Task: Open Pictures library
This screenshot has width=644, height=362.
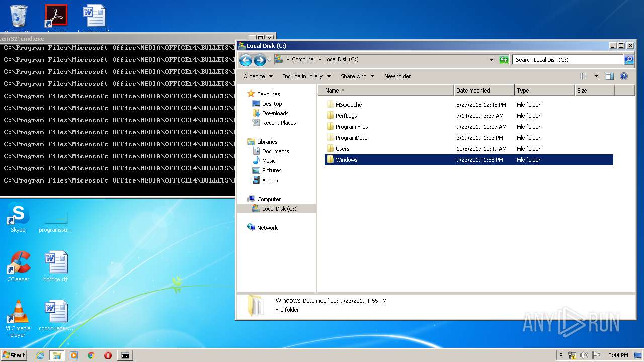Action: pyautogui.click(x=272, y=170)
